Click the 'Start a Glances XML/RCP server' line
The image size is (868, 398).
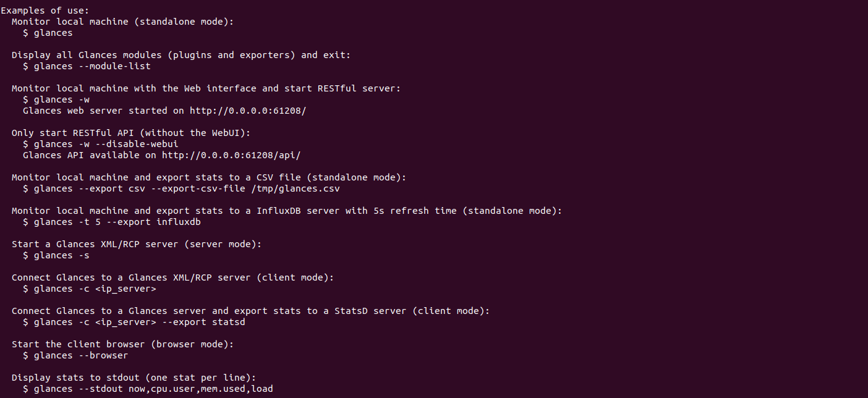click(x=137, y=244)
